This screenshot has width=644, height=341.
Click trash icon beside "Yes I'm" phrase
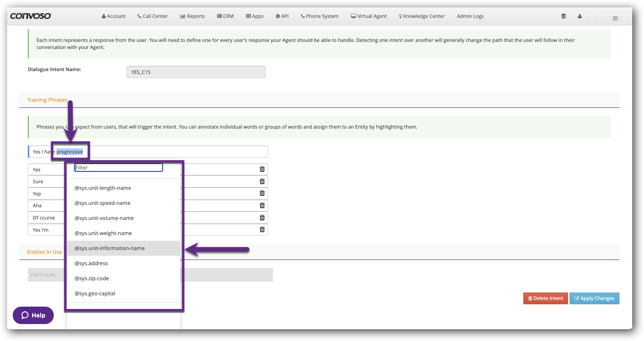(262, 229)
